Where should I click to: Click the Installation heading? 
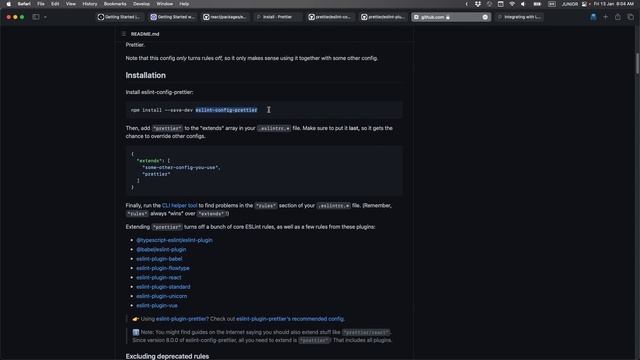(146, 75)
